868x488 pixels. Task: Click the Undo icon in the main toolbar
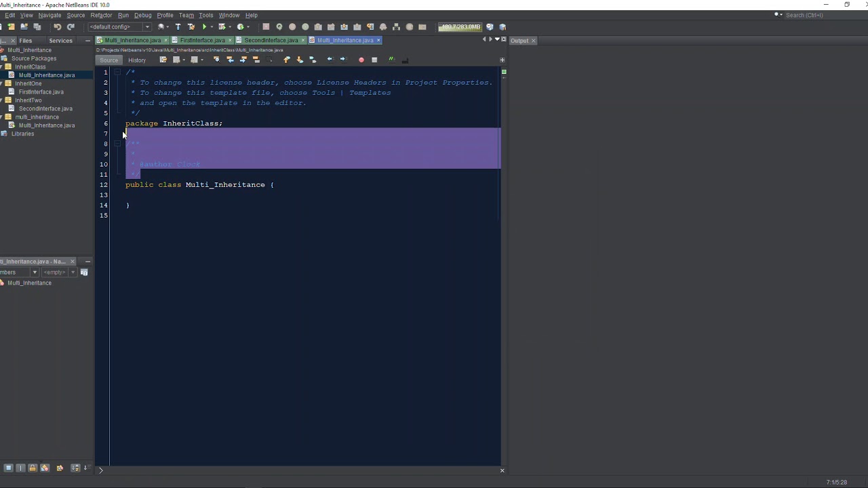[x=58, y=27]
